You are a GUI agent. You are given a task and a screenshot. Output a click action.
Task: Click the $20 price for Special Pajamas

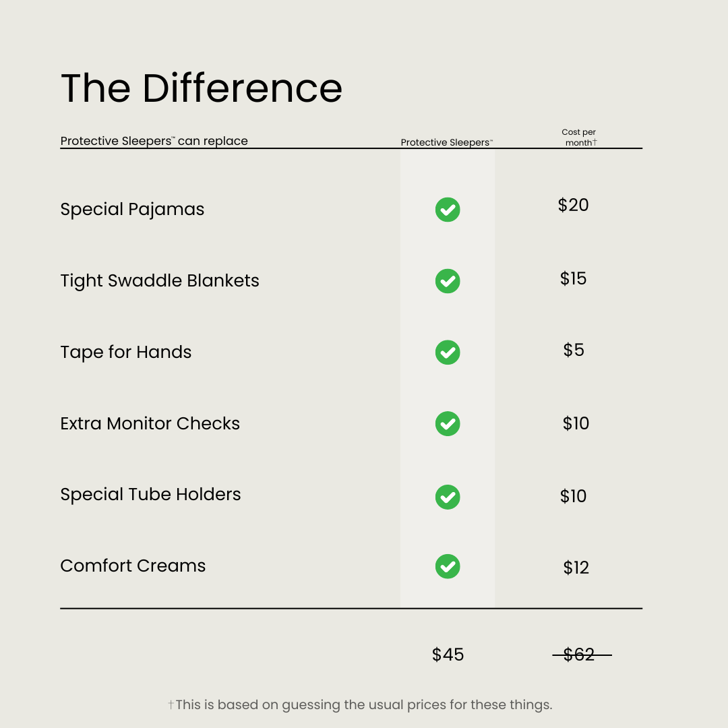click(x=574, y=205)
